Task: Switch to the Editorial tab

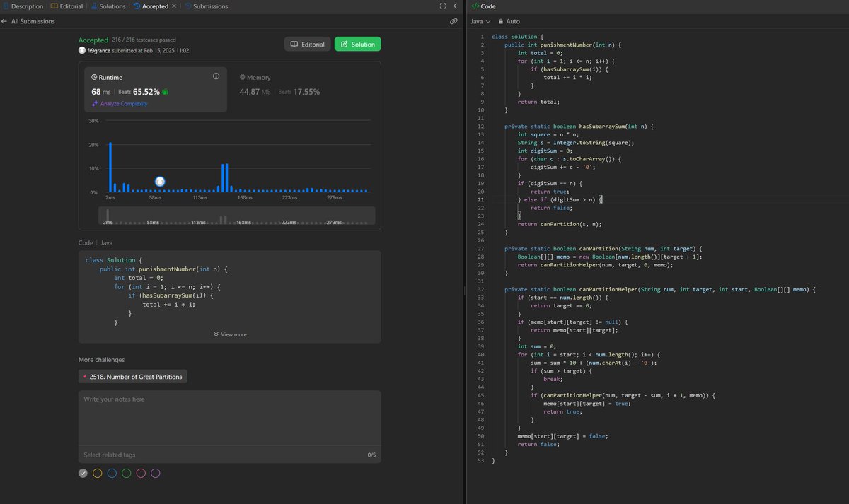Action: coord(67,6)
